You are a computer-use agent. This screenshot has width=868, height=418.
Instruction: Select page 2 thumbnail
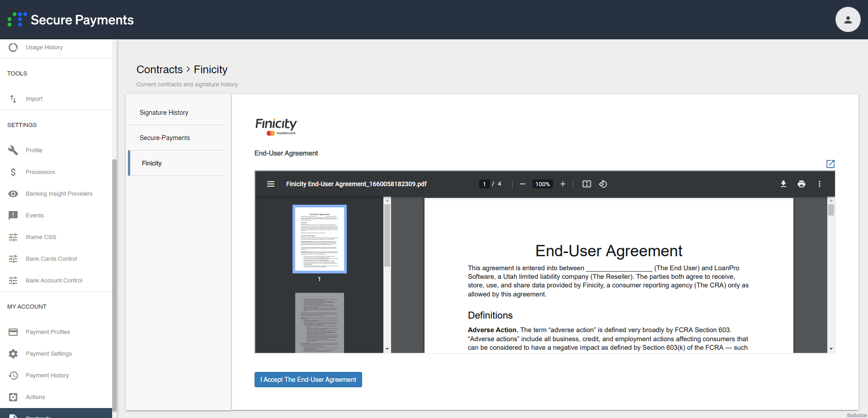320,323
